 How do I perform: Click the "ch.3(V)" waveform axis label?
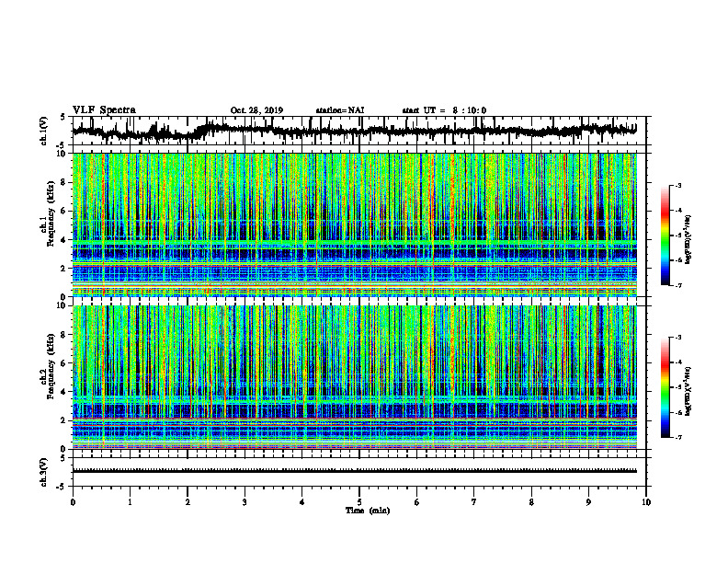[x=44, y=472]
